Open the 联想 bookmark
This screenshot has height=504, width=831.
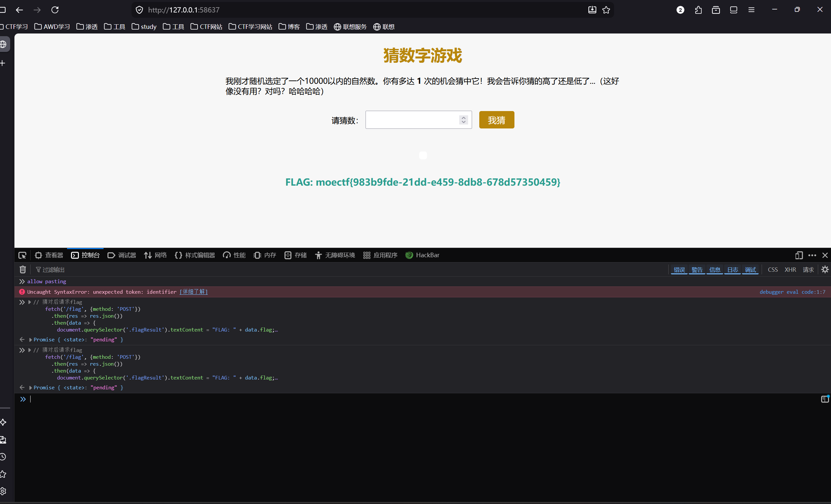pyautogui.click(x=384, y=27)
